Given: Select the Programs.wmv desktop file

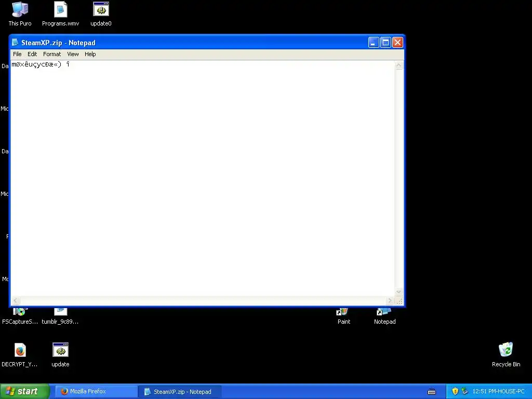Looking at the screenshot, I should (x=60, y=14).
